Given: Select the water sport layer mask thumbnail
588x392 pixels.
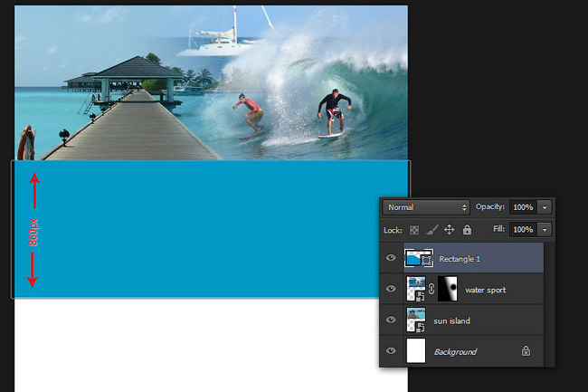Looking at the screenshot, I should click(x=448, y=289).
